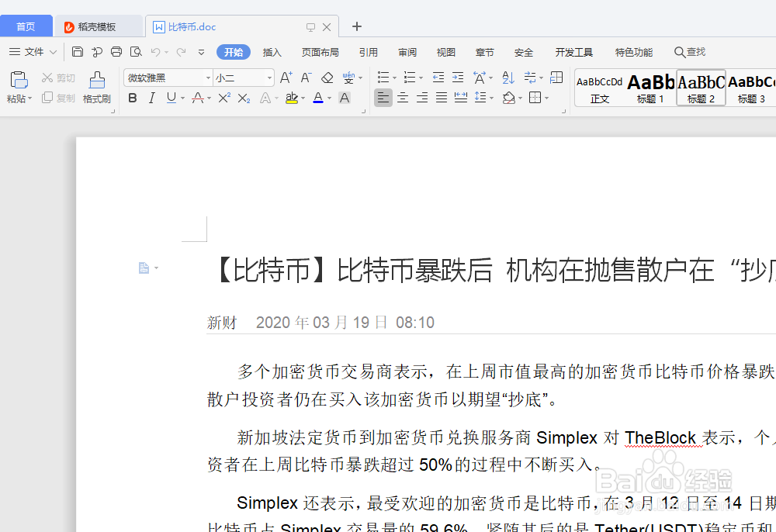Expand the Paste (粘贴) options arrow

pyautogui.click(x=29, y=99)
